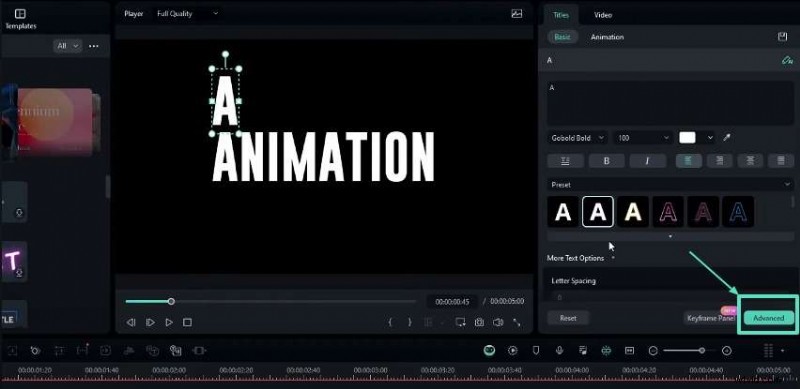The width and height of the screenshot is (800, 389).
Task: Click the white text color swatch
Action: pos(687,138)
